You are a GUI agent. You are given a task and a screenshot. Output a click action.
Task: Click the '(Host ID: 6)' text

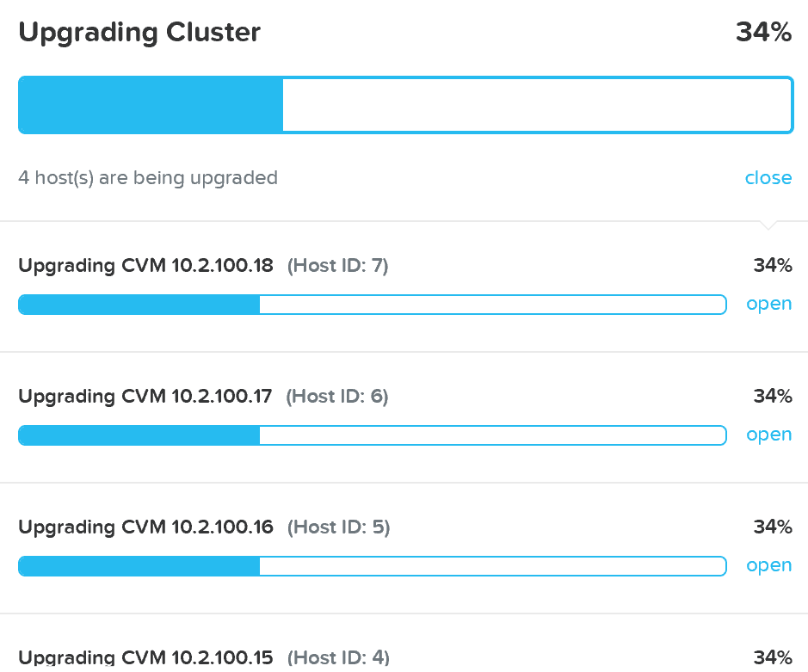(x=337, y=397)
